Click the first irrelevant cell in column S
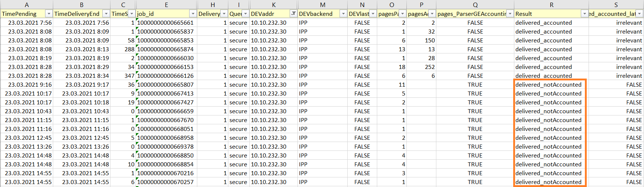Screen dimensions: 644x187 point(629,22)
